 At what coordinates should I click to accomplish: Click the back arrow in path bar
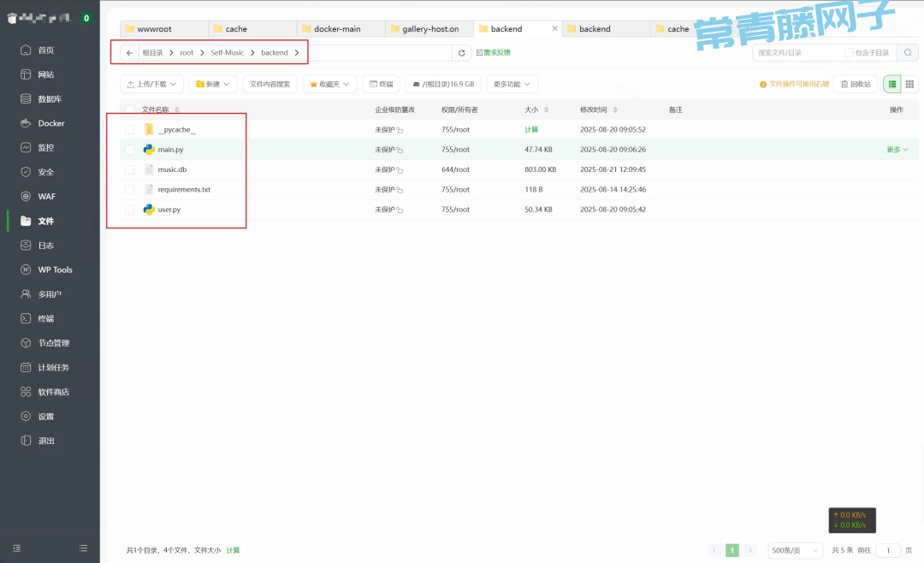129,53
